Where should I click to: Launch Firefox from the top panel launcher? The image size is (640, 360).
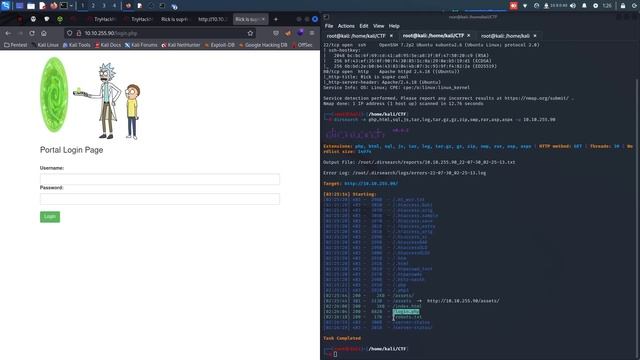[x=53, y=6]
